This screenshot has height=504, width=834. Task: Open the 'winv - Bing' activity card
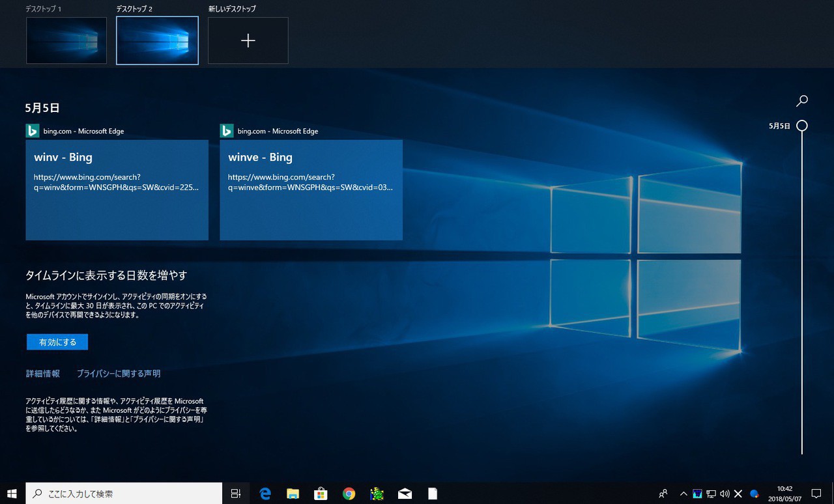coord(117,189)
